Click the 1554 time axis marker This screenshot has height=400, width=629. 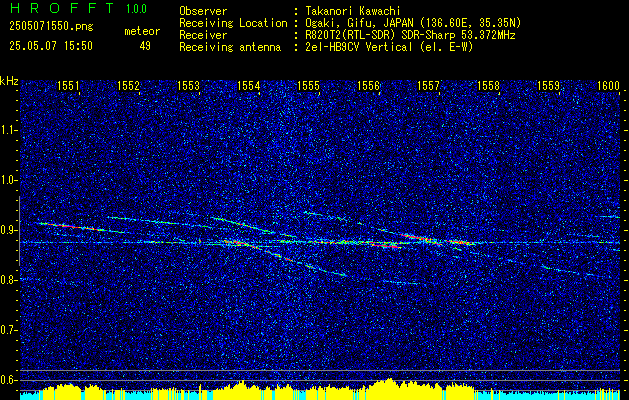[248, 85]
